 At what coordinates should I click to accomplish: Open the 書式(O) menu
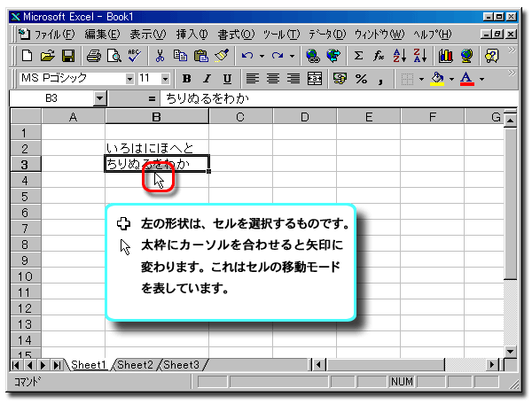[x=236, y=35]
